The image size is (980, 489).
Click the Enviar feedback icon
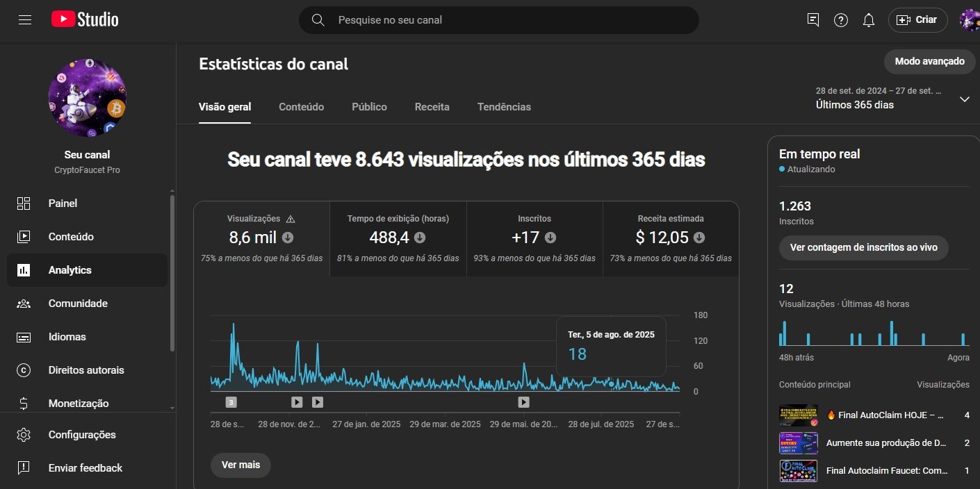(x=24, y=468)
